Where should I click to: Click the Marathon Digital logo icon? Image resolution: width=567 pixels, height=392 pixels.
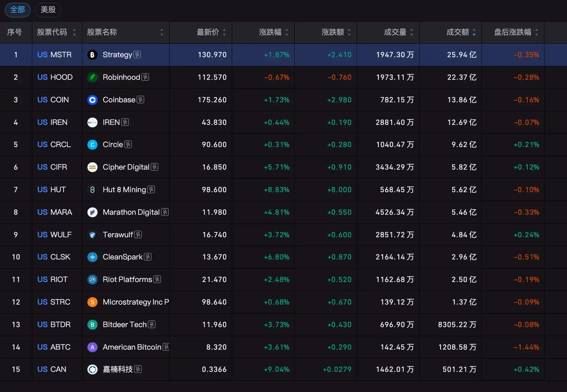(x=92, y=212)
